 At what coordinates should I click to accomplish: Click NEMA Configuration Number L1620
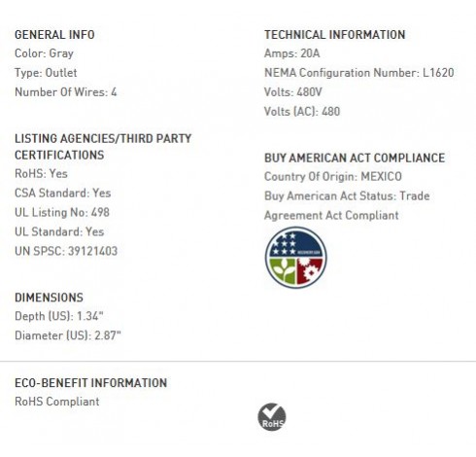point(359,73)
